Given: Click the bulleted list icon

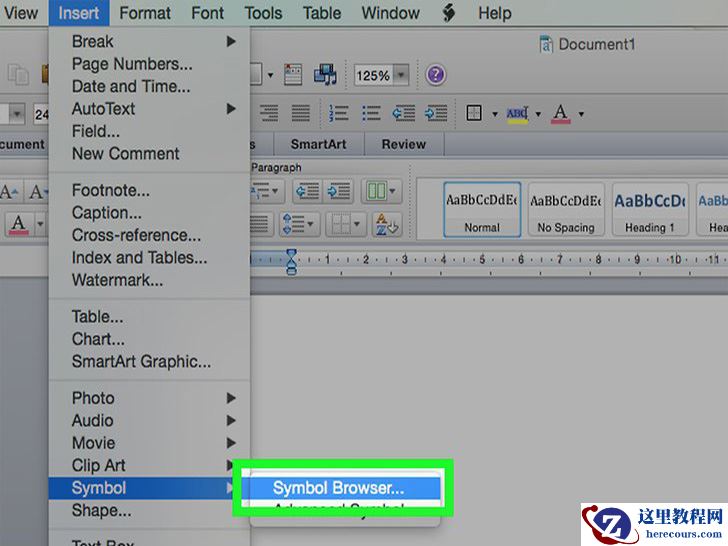Looking at the screenshot, I should (372, 114).
